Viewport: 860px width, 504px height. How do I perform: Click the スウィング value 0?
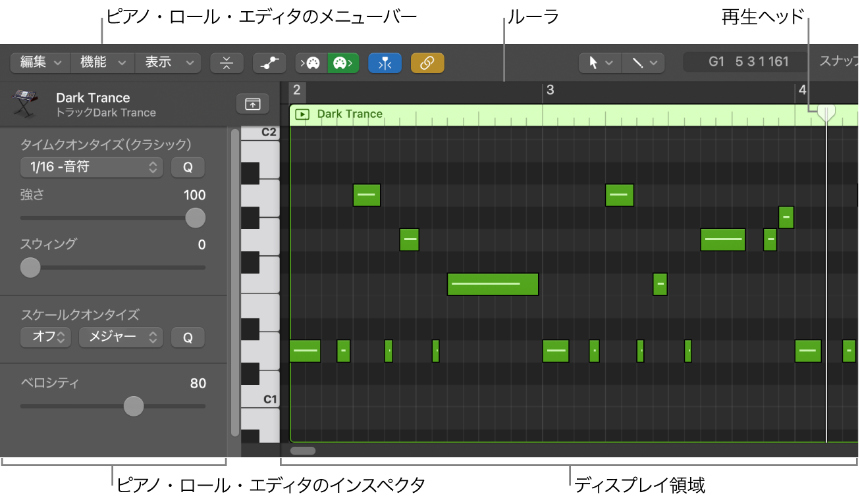click(202, 245)
